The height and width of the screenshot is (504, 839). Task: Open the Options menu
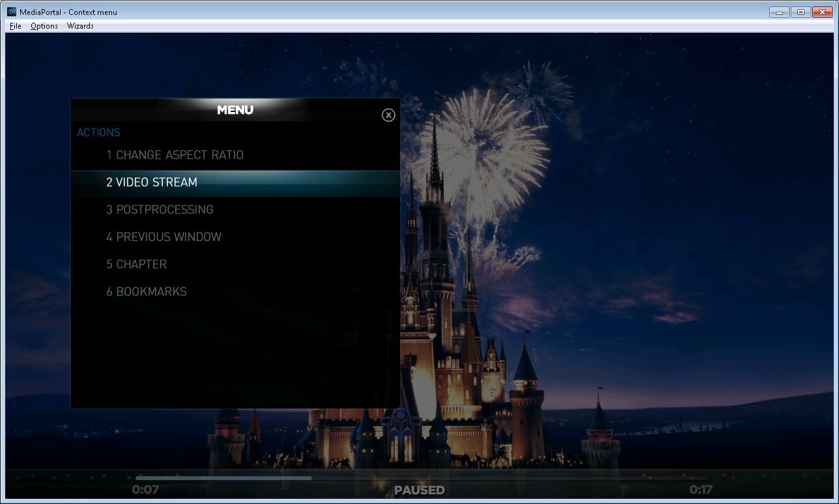tap(44, 26)
